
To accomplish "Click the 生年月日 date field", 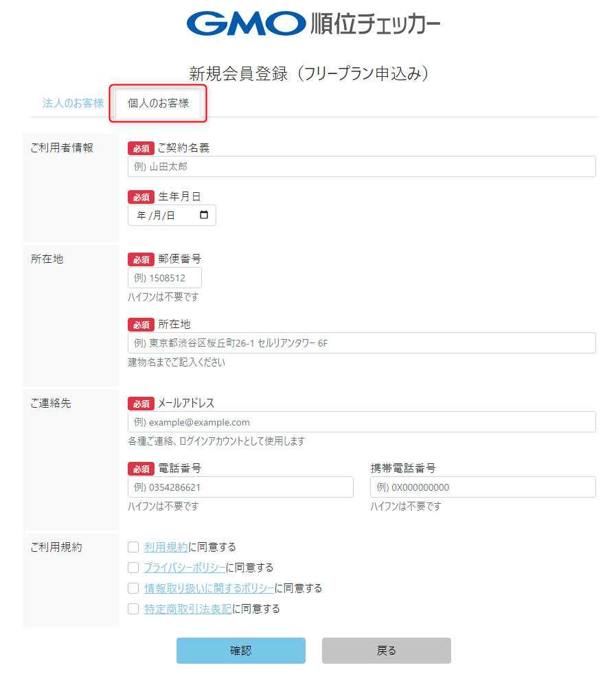I will point(172,215).
